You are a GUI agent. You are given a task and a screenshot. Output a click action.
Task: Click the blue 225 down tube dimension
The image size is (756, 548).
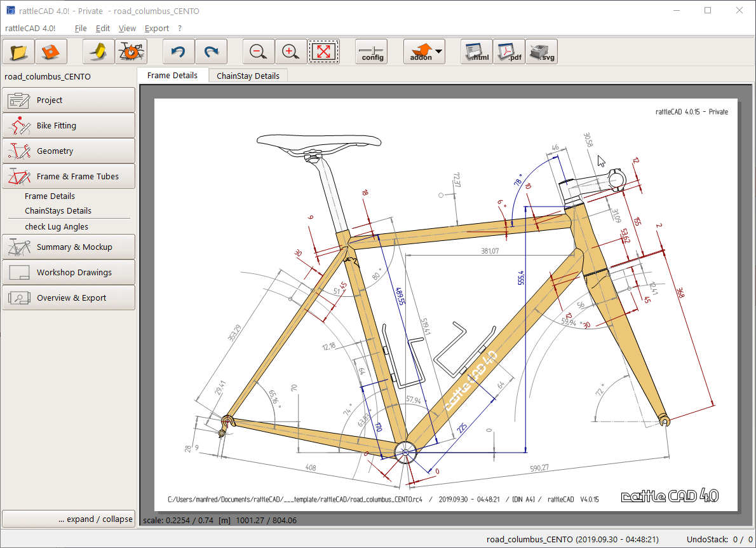[x=462, y=427]
